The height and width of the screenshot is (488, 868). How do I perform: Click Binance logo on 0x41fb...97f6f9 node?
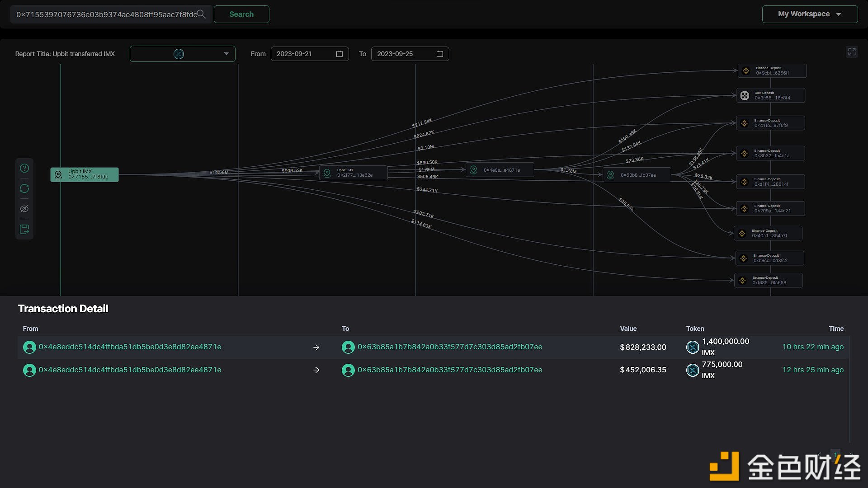(745, 123)
